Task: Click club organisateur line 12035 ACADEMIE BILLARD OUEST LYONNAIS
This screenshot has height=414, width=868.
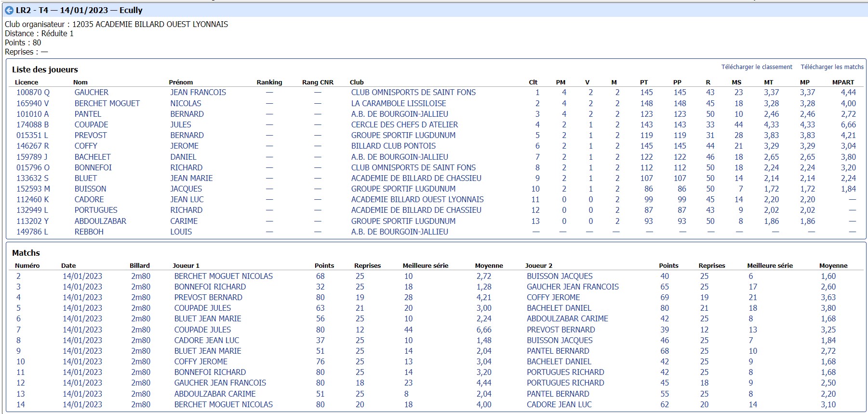Action: [x=116, y=24]
